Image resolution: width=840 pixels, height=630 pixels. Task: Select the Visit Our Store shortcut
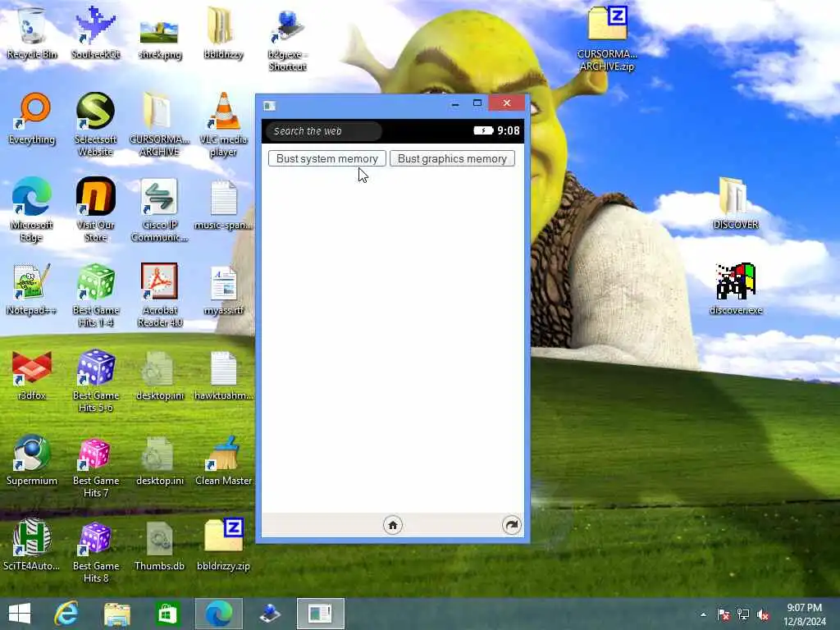click(95, 209)
